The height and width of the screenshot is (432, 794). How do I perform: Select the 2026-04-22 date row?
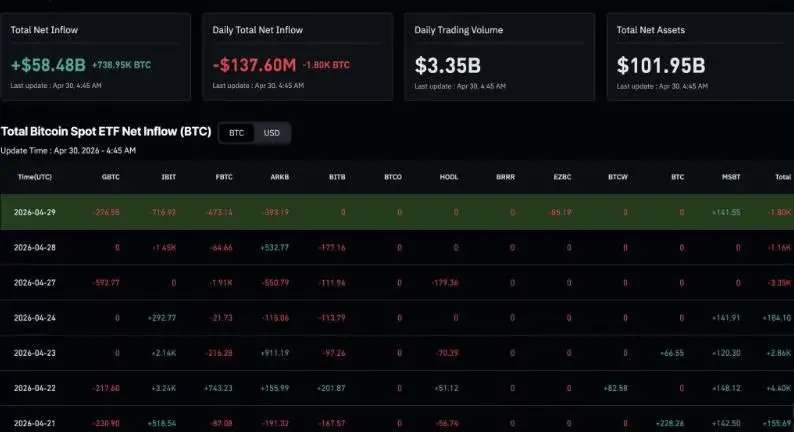(397, 388)
